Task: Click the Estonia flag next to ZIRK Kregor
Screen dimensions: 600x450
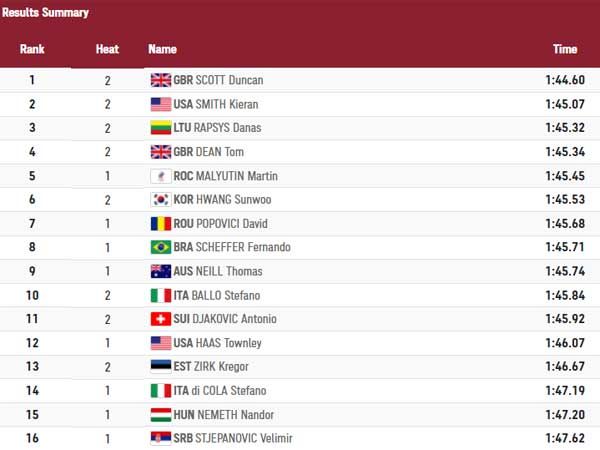Action: (160, 367)
